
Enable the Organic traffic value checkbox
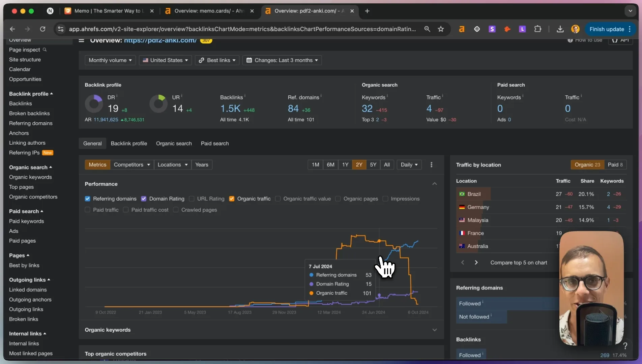pyautogui.click(x=278, y=199)
